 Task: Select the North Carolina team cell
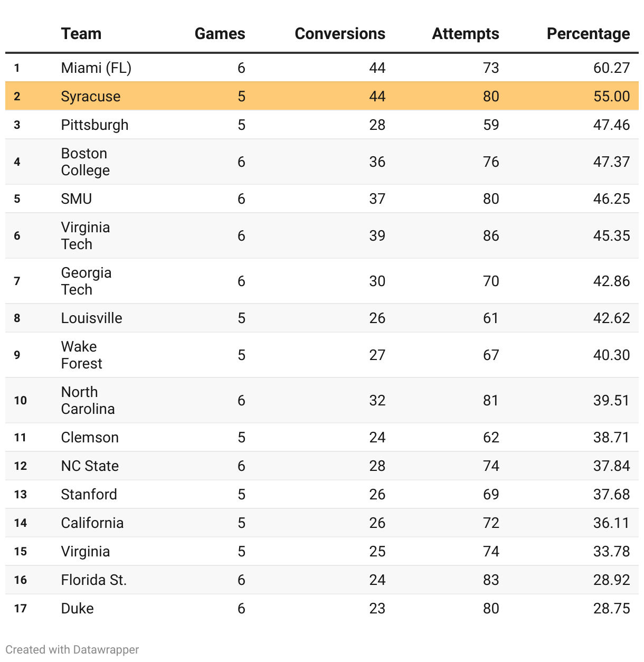(88, 400)
